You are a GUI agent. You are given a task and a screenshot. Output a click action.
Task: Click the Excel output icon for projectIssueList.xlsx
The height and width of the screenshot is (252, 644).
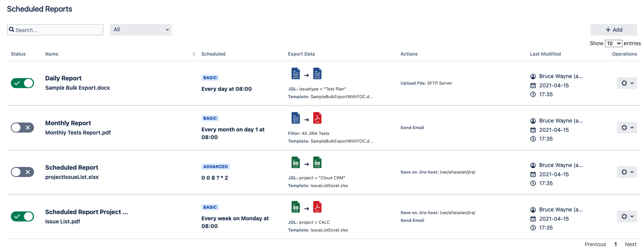[x=317, y=162]
